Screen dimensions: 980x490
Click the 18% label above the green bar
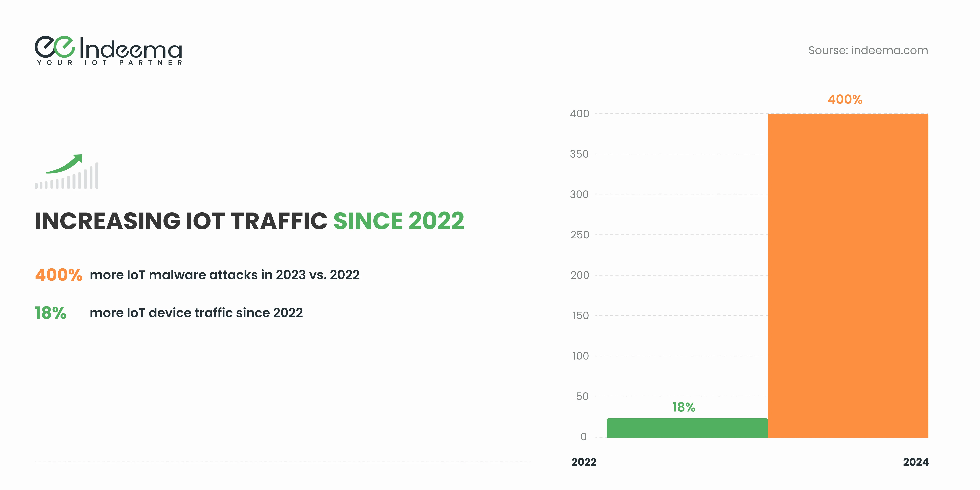pos(684,407)
